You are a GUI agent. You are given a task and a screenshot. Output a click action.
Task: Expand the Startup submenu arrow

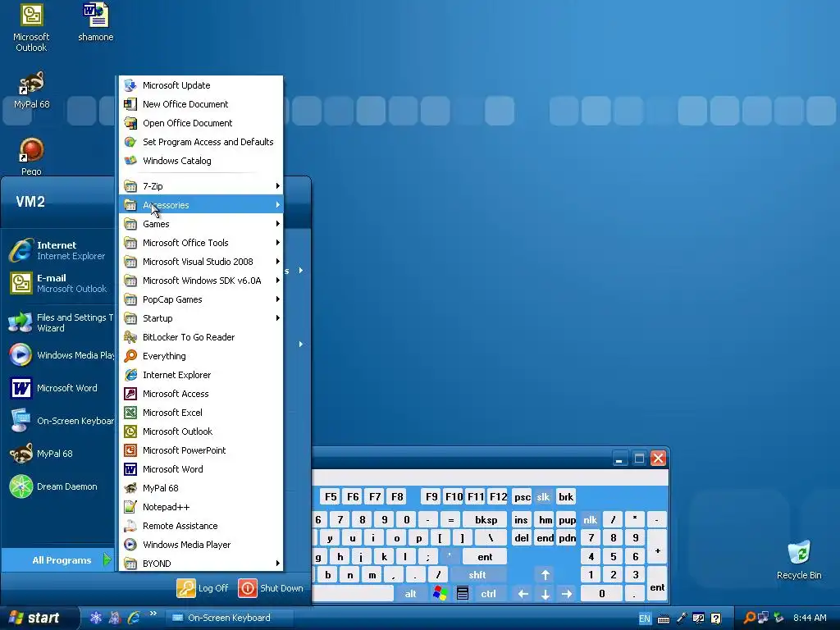[277, 318]
